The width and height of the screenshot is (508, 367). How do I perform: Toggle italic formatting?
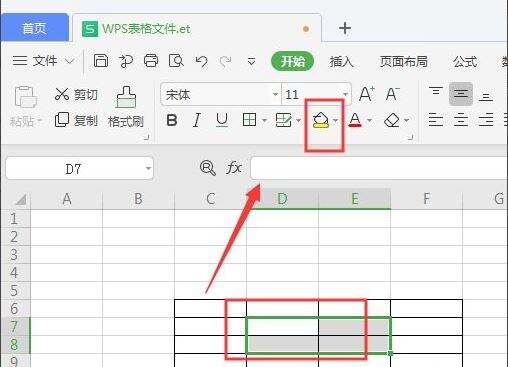click(x=197, y=120)
